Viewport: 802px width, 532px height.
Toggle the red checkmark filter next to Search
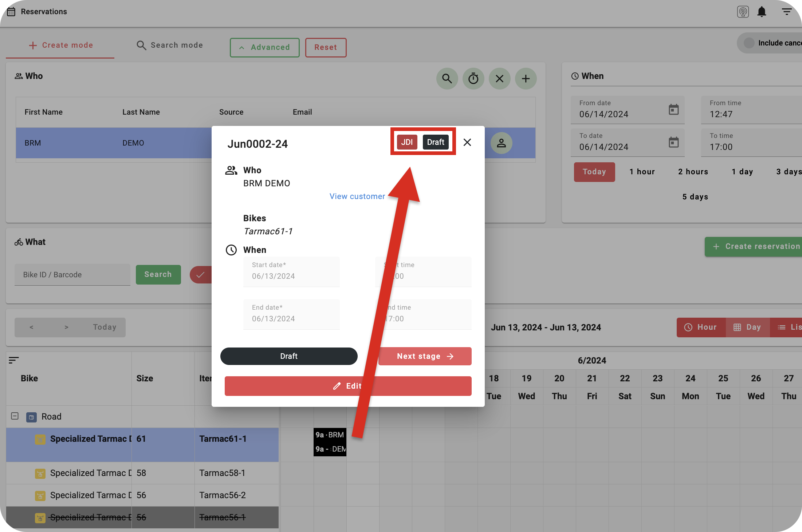201,275
